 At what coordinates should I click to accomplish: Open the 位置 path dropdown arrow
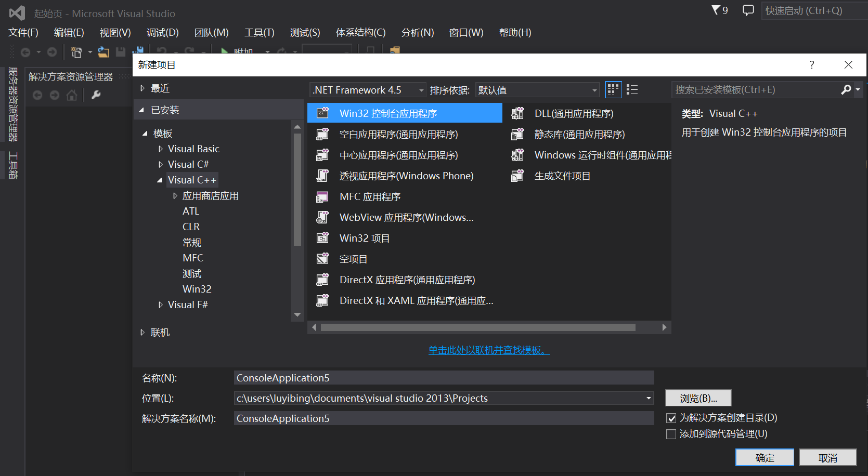pyautogui.click(x=649, y=398)
